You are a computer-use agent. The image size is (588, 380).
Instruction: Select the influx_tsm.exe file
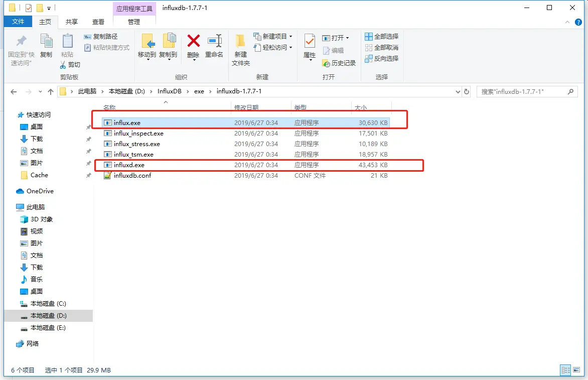[x=246, y=154]
